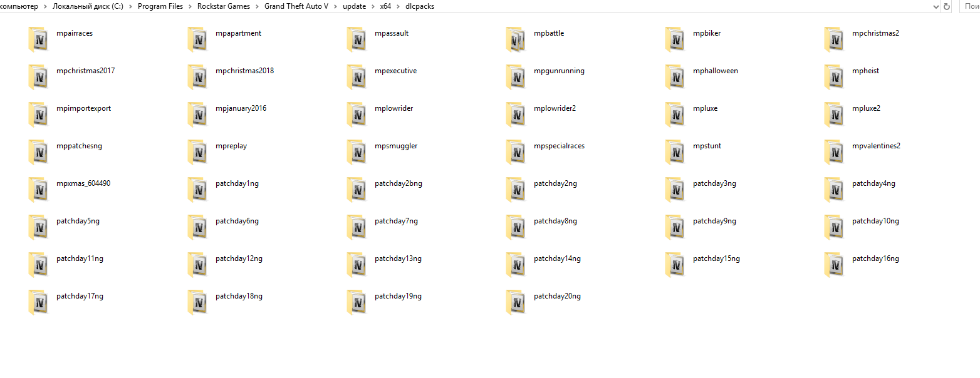The image size is (980, 378).
Task: Select the mpassault folder icon
Action: click(357, 40)
